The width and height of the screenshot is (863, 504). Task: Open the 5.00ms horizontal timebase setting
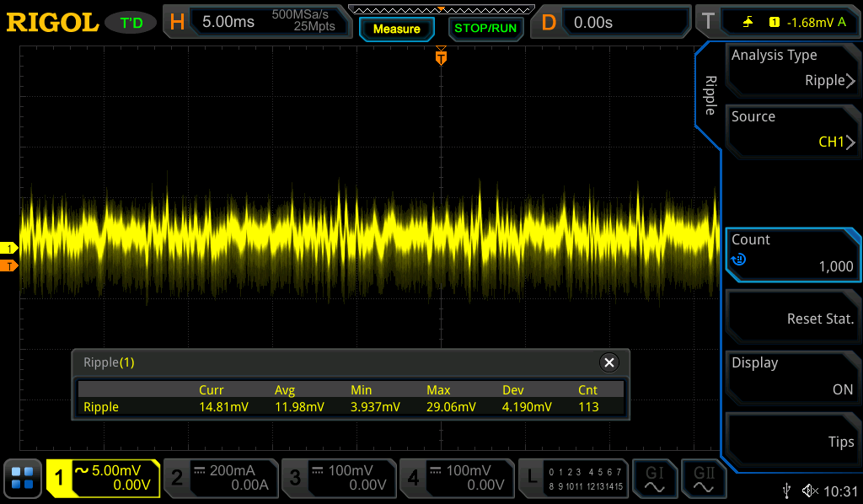coord(270,21)
